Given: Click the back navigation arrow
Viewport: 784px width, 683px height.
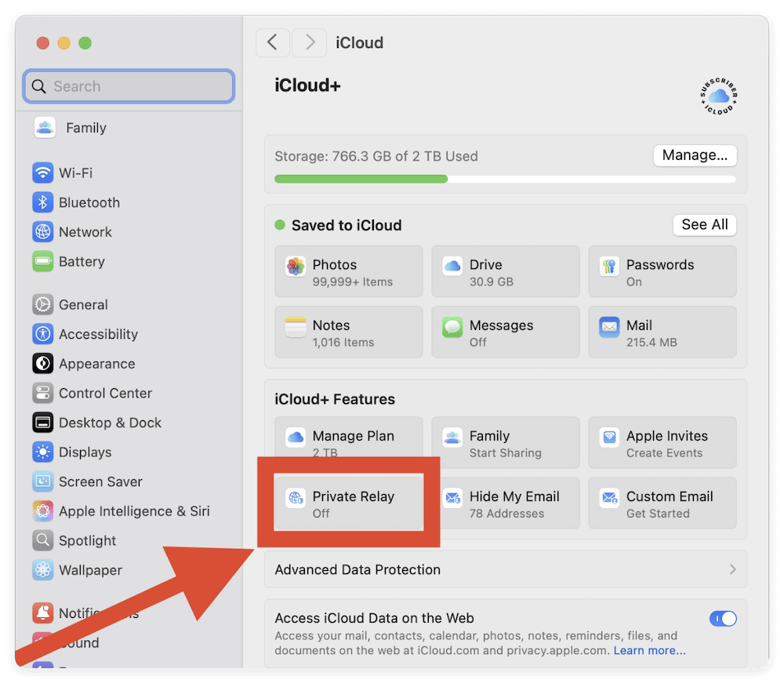Looking at the screenshot, I should (x=273, y=43).
